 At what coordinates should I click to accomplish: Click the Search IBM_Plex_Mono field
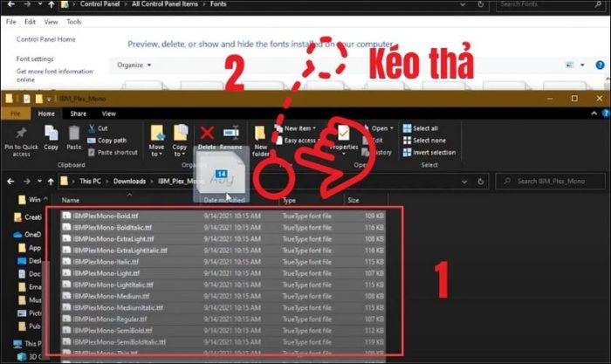point(550,182)
